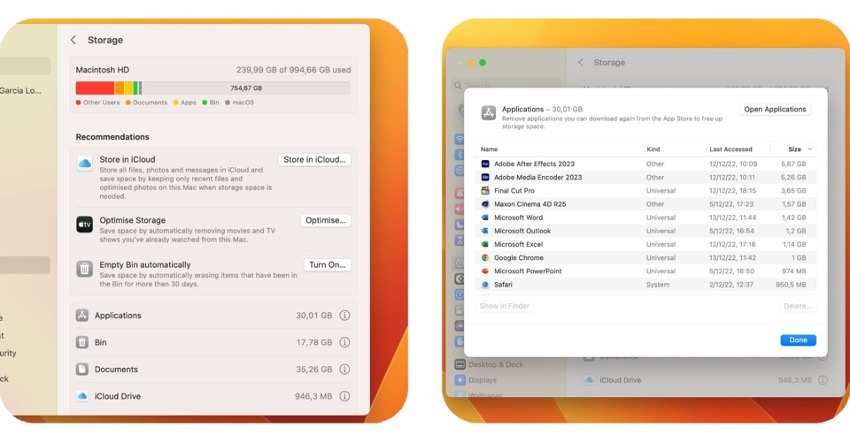
Task: Click the iCloud icon beside Store in iCloud
Action: pos(85,163)
